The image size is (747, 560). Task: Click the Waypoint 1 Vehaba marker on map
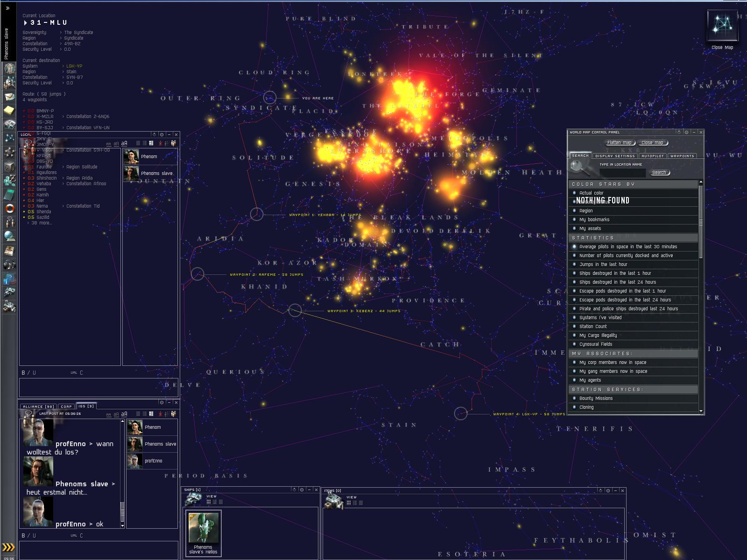256,214
